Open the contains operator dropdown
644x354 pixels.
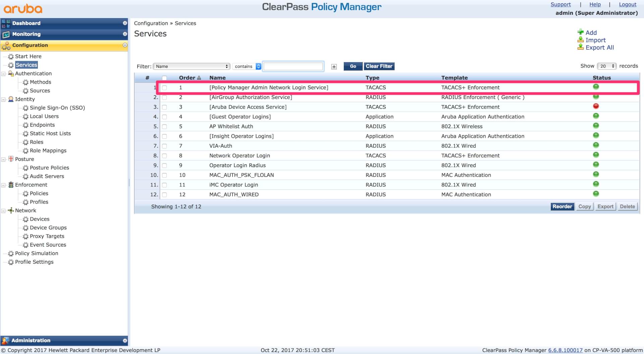click(247, 67)
